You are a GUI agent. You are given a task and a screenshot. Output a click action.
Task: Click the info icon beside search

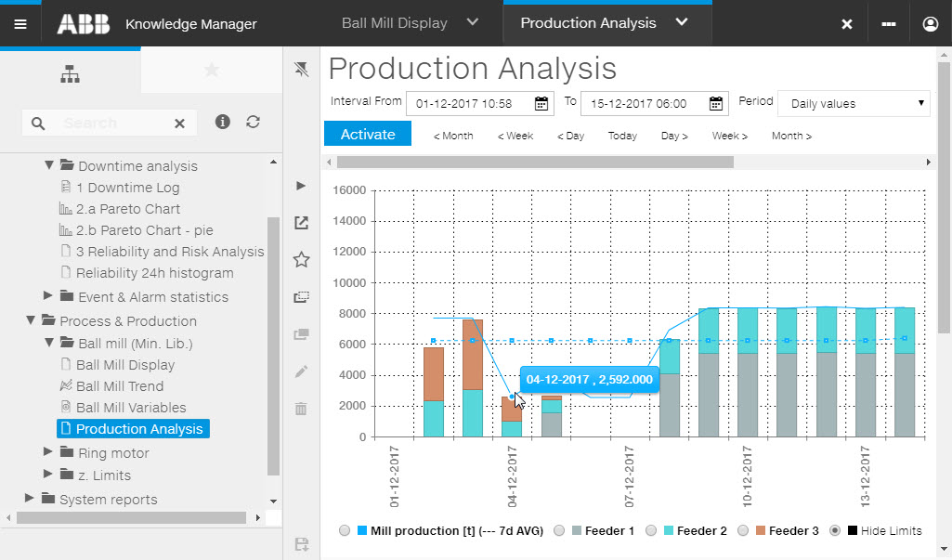(222, 122)
